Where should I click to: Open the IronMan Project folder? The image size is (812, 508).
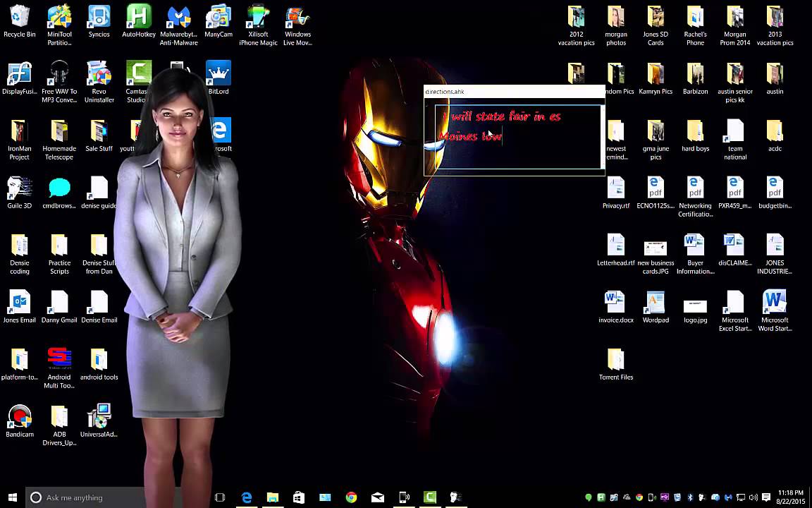[x=20, y=140]
